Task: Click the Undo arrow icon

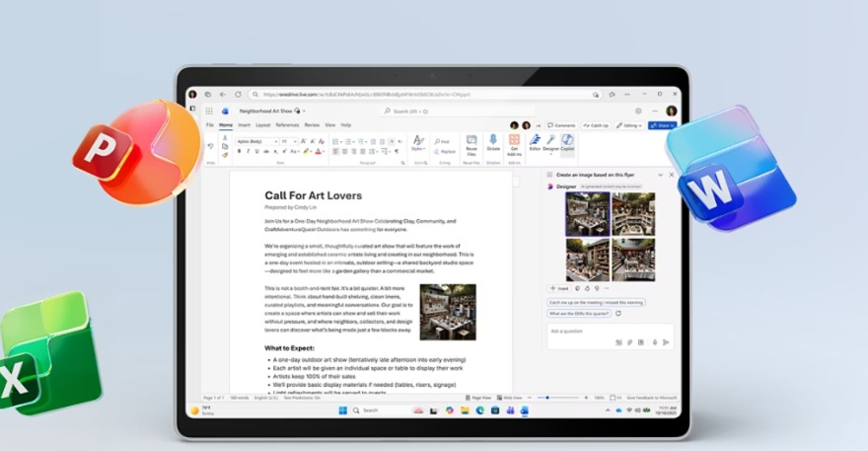Action: point(210,146)
